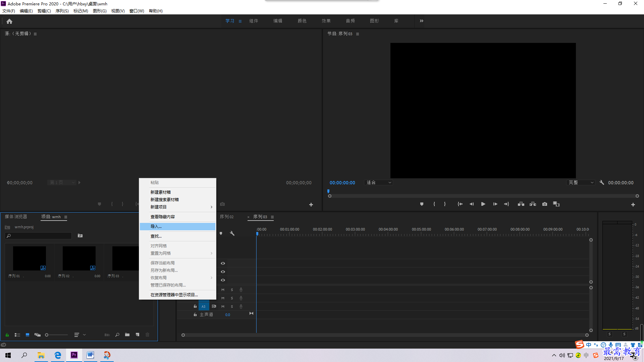Viewport: 644px width, 362px height.
Task: Open timeline display settings wrench
Action: tap(232, 233)
